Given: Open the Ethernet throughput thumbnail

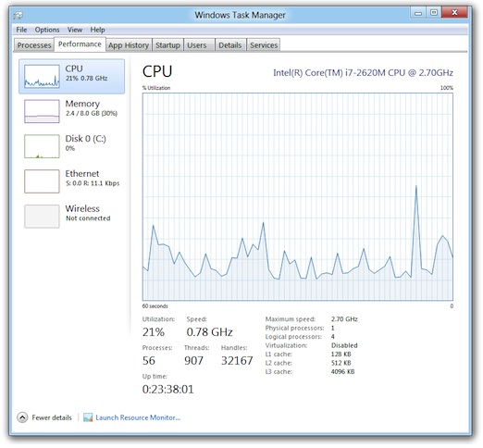Looking at the screenshot, I should coord(42,181).
